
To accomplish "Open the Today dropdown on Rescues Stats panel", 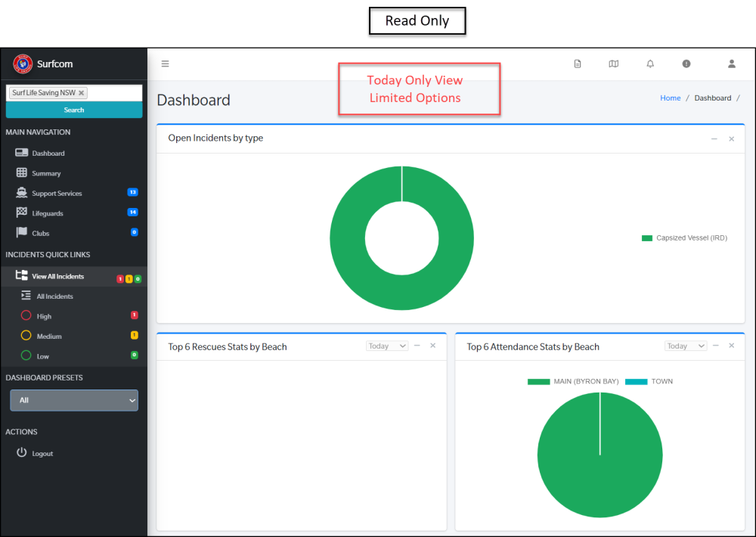I will [386, 346].
